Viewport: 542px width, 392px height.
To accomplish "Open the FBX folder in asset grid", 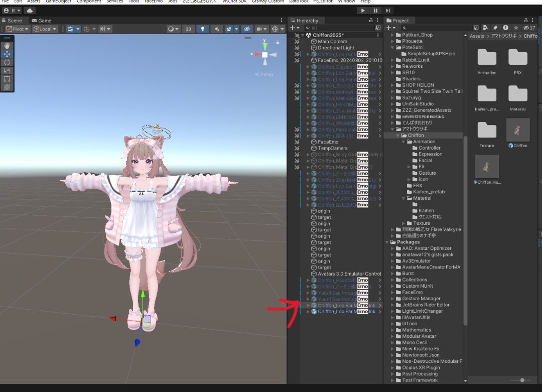I will (518, 57).
